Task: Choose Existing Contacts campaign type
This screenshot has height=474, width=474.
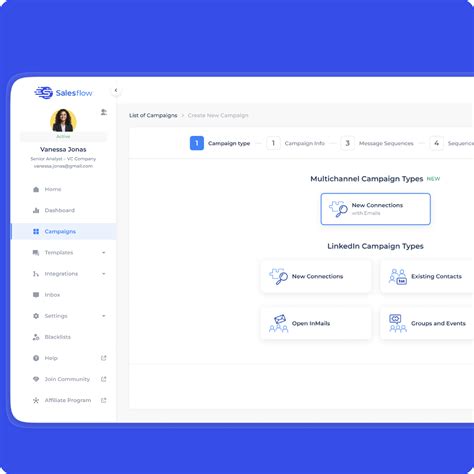Action: 427,276
